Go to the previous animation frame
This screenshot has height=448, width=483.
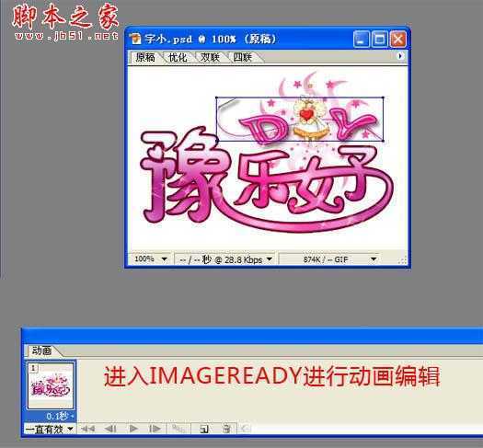[110, 429]
